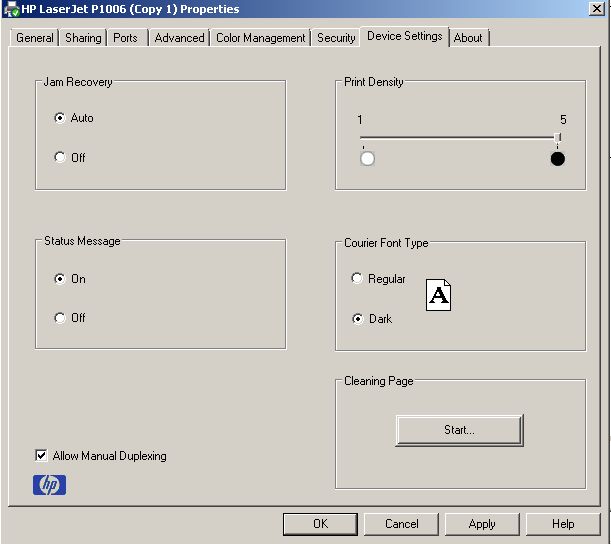Screen dimensions: 611x544
Task: Go to the Ports tab
Action: click(x=125, y=38)
